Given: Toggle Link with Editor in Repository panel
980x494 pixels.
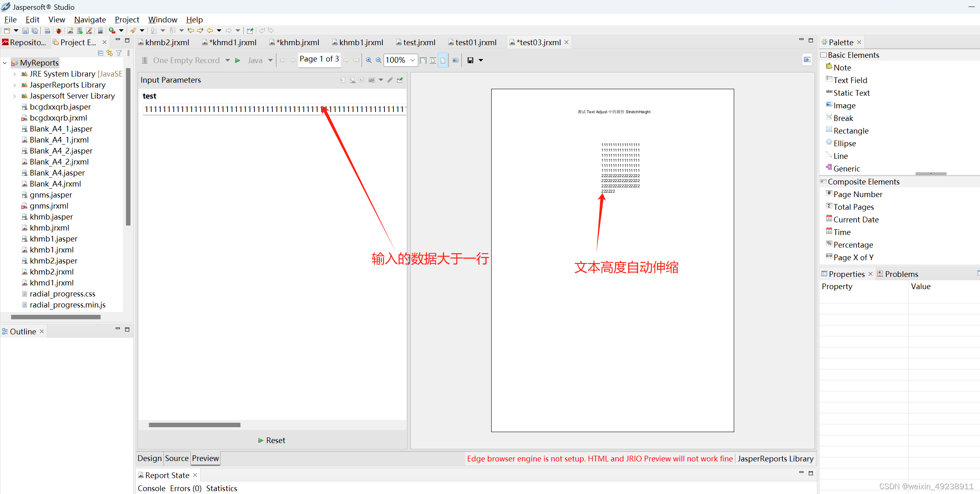Looking at the screenshot, I should (x=109, y=53).
